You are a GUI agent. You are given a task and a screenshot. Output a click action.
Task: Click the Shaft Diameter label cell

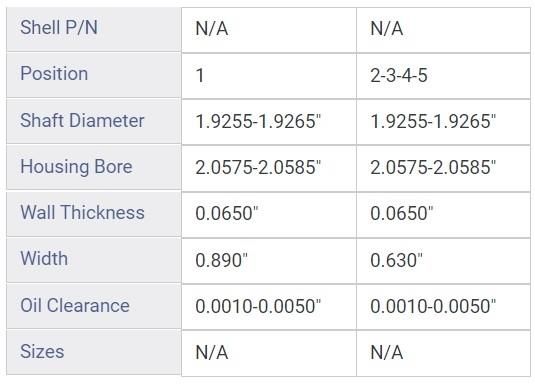coord(93,121)
